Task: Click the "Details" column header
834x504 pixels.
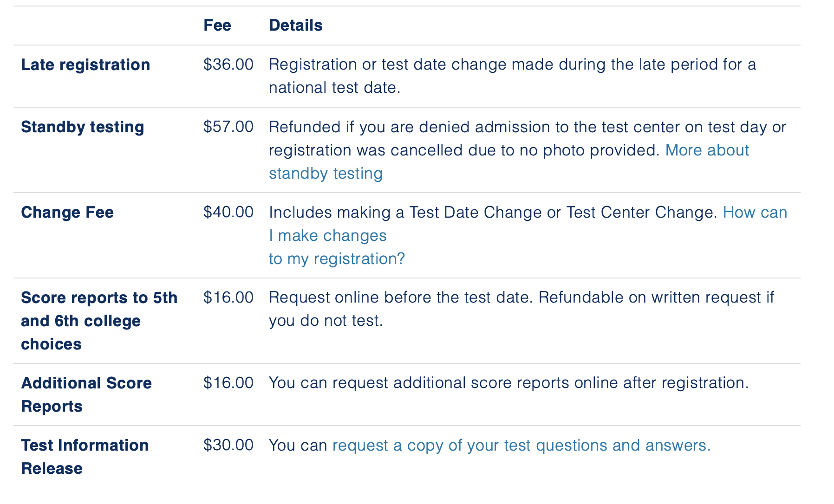Action: 295,26
